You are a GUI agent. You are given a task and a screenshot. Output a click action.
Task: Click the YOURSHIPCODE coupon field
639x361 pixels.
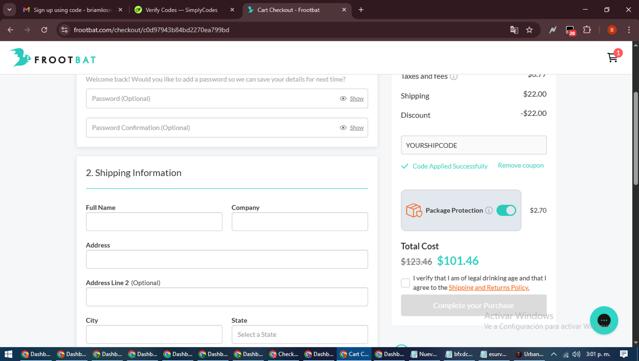coord(474,145)
